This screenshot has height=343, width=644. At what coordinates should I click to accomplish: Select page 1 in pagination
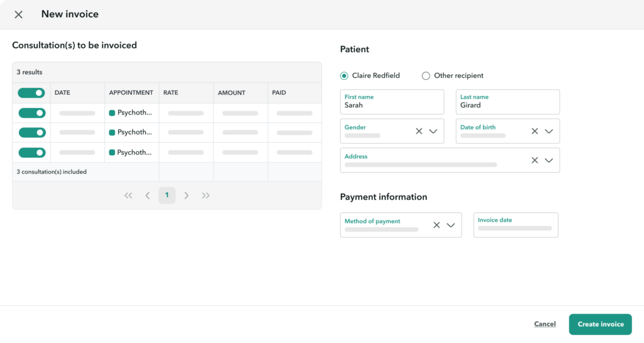[x=167, y=195]
